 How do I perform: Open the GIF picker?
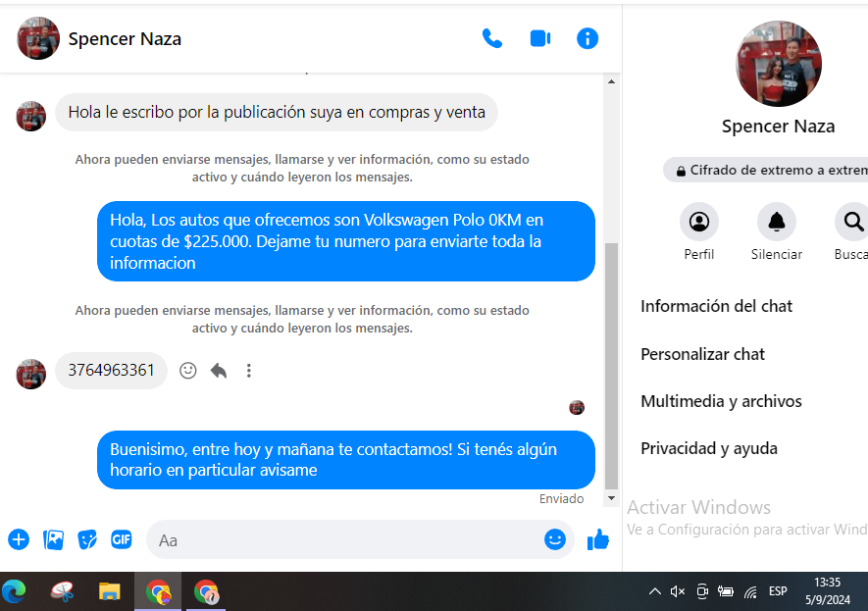[x=122, y=539]
